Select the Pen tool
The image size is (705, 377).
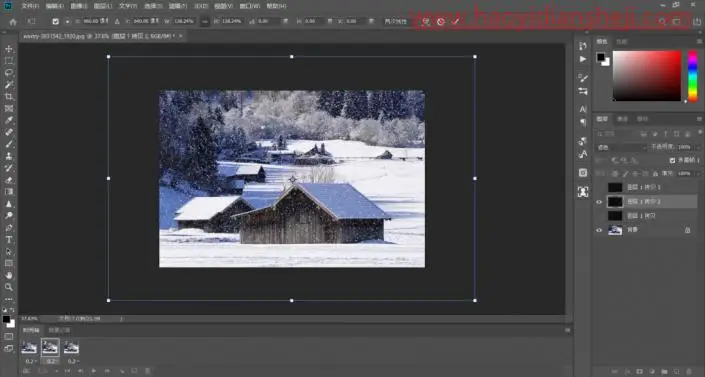(9, 228)
